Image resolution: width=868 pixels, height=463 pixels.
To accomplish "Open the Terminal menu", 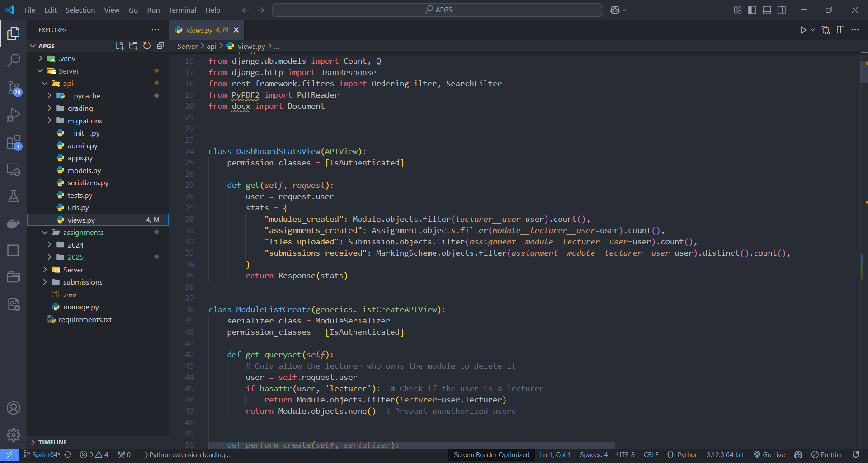I will point(182,10).
